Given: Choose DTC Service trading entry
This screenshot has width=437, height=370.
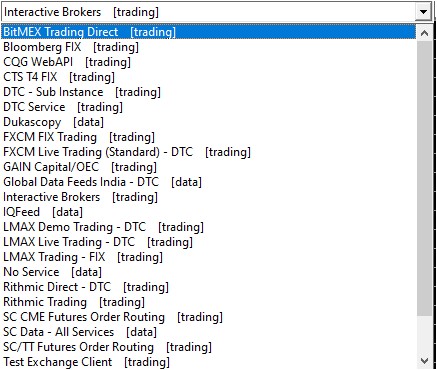Looking at the screenshot, I should 208,107.
